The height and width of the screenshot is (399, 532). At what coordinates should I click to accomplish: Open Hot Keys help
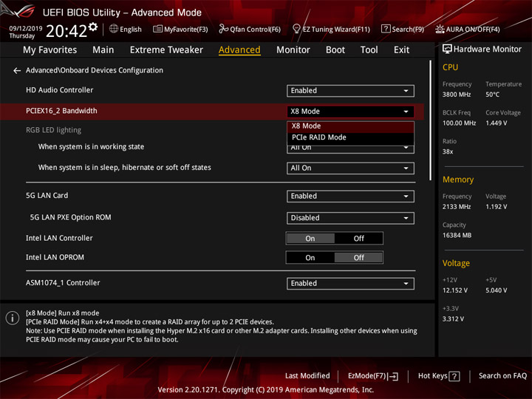coord(439,376)
